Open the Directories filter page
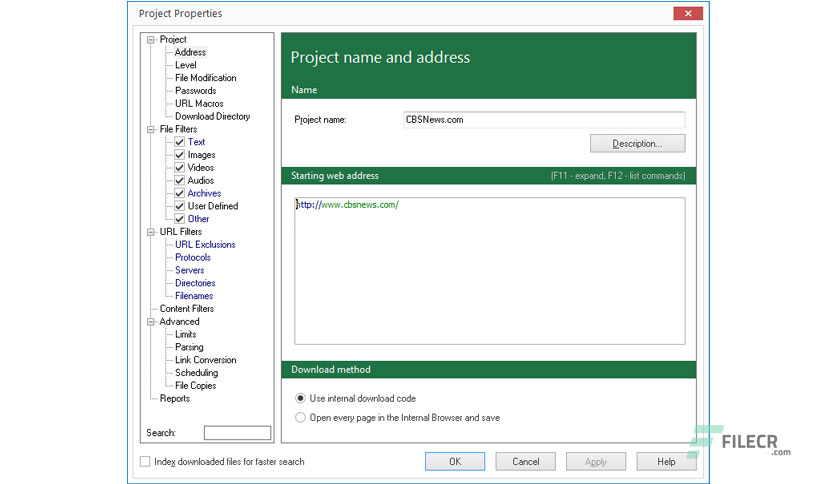The image size is (836, 484). pos(195,283)
